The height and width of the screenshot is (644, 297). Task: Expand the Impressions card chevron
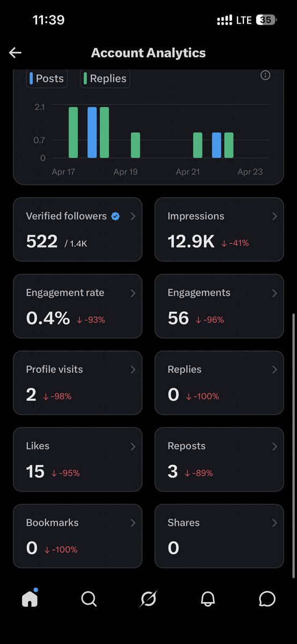274,216
